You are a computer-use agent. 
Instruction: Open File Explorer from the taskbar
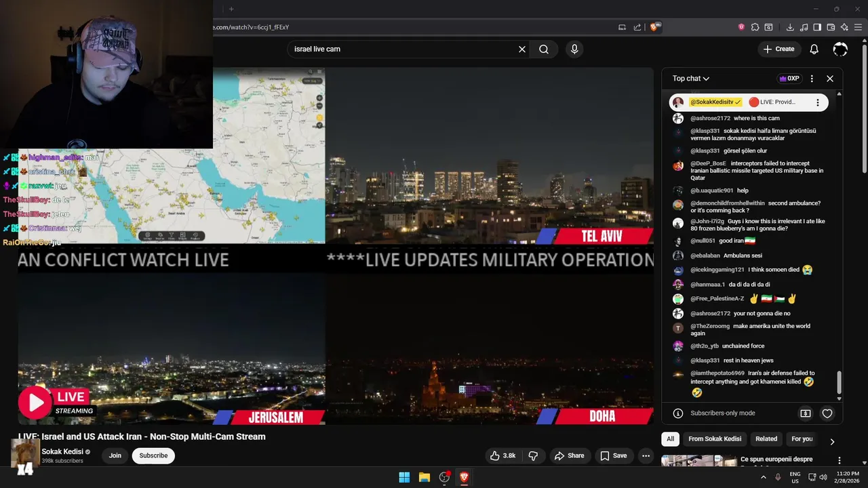[x=424, y=477]
